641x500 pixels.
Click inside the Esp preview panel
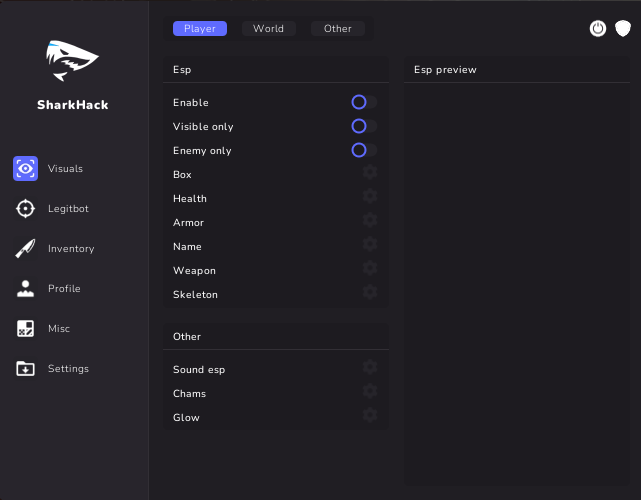click(517, 280)
